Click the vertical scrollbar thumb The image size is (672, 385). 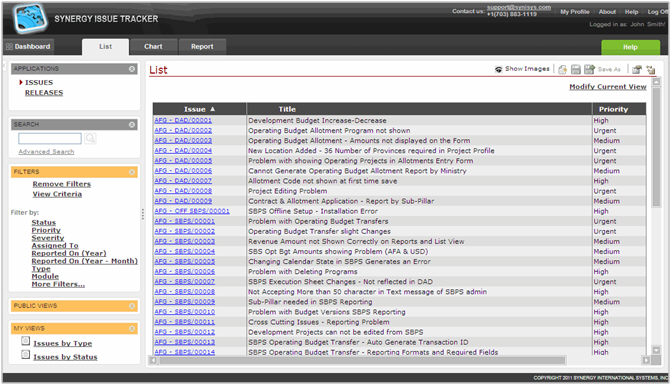[x=656, y=147]
